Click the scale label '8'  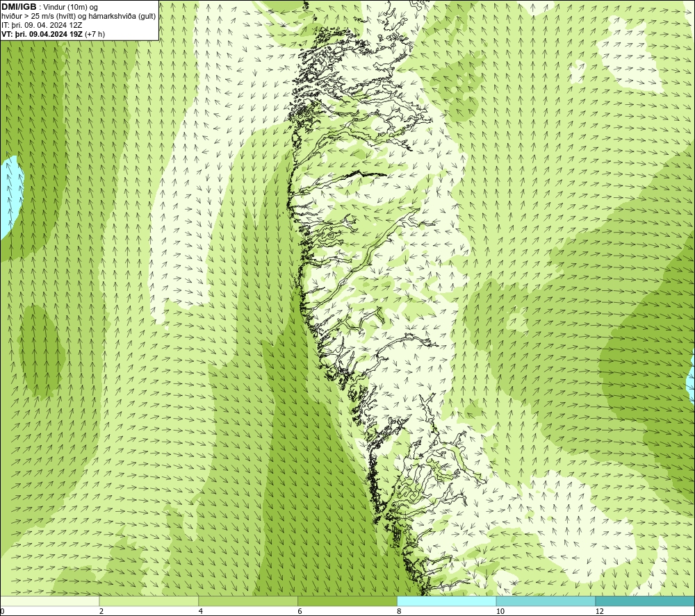(400, 612)
